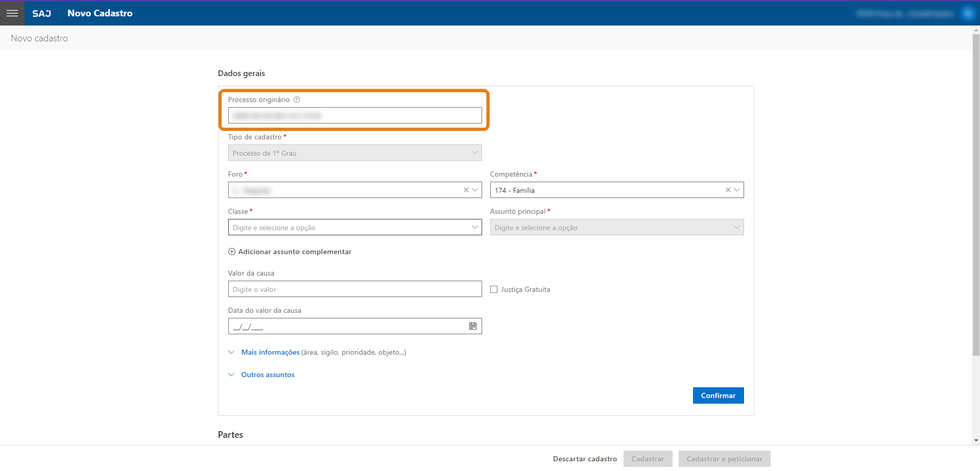The width and height of the screenshot is (980, 471).
Task: Clear the Foro field selection
Action: 466,190
